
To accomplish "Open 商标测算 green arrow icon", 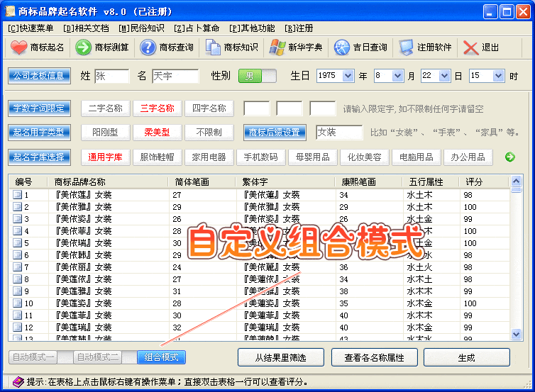I will tap(83, 47).
